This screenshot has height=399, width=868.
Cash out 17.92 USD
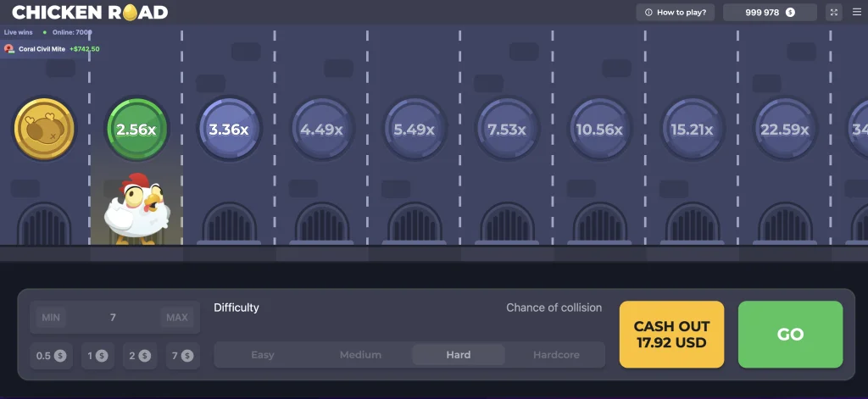coord(671,335)
